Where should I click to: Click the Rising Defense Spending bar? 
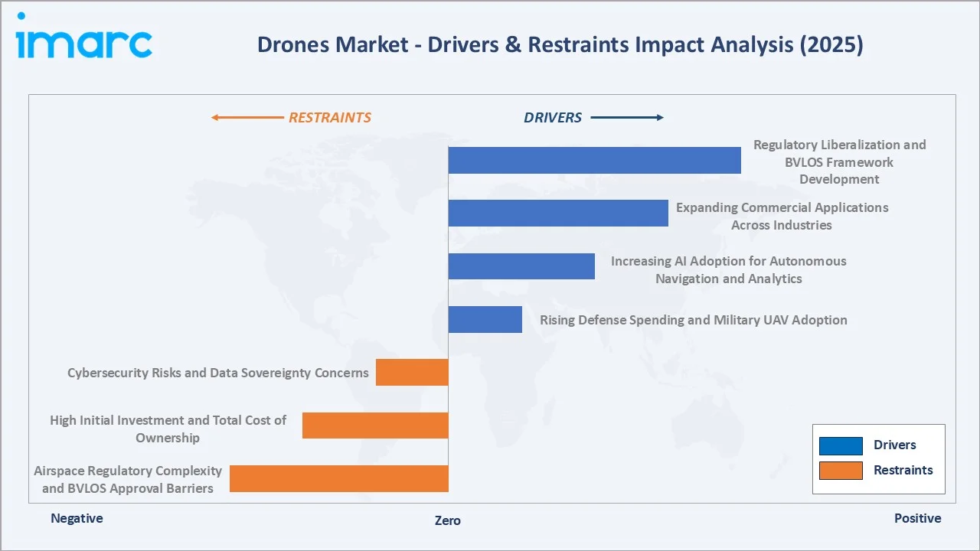[x=485, y=319]
